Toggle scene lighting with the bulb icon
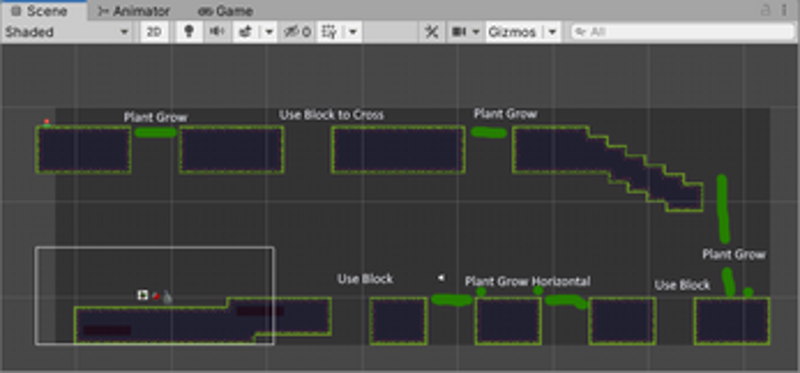Screen dimensions: 800x373 (189, 32)
